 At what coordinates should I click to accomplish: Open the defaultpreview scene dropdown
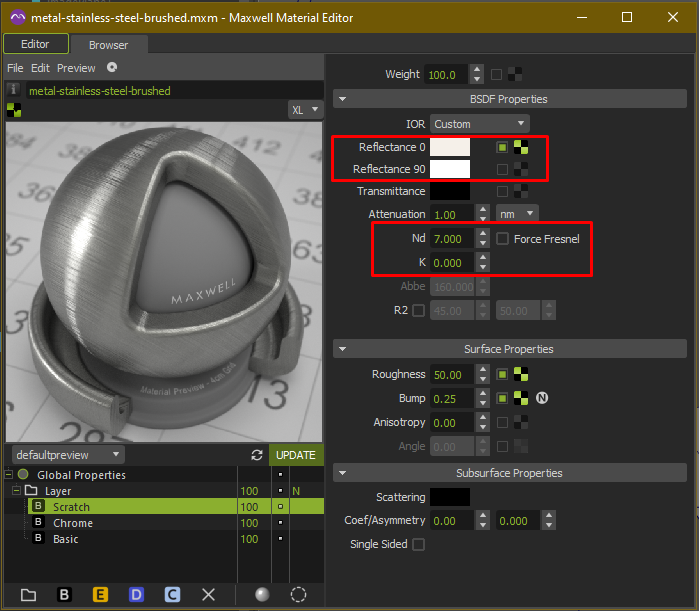point(63,455)
